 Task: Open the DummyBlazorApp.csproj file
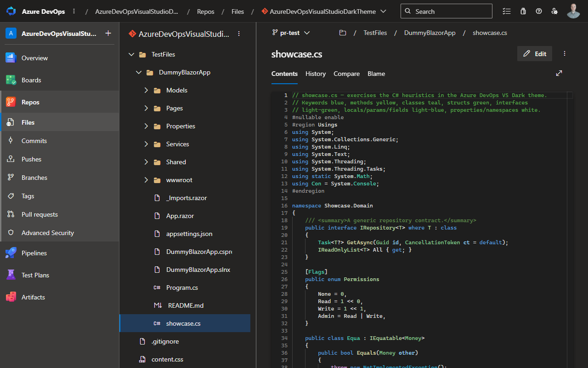point(199,252)
